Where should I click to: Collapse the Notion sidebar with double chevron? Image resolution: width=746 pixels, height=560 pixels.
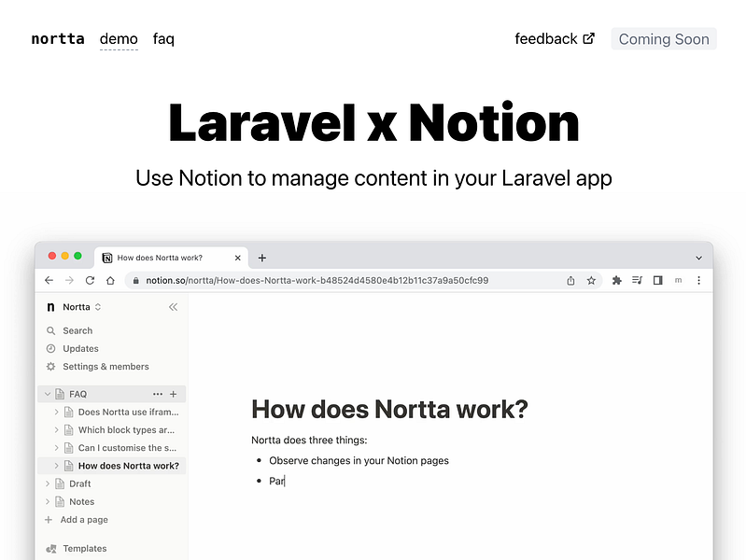173,307
